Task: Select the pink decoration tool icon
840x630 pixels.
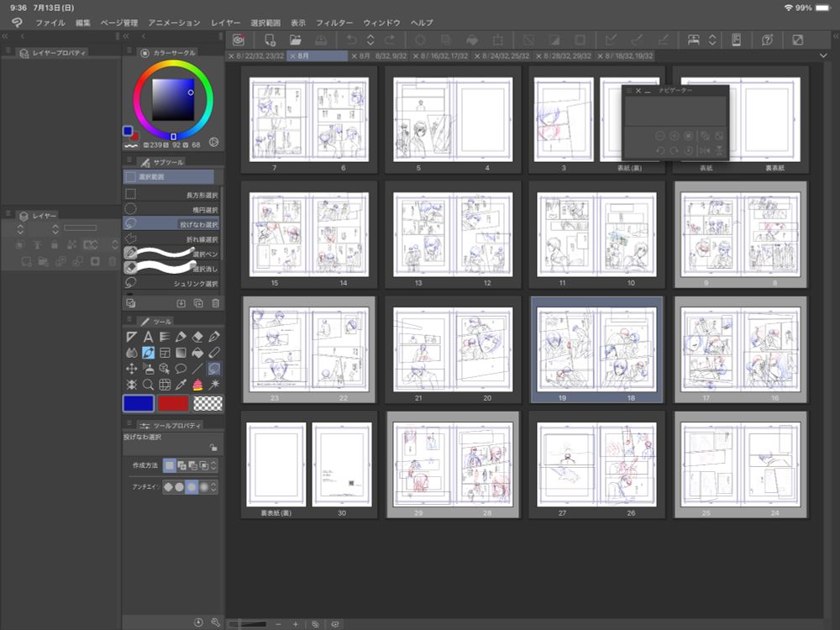Action: (x=197, y=385)
